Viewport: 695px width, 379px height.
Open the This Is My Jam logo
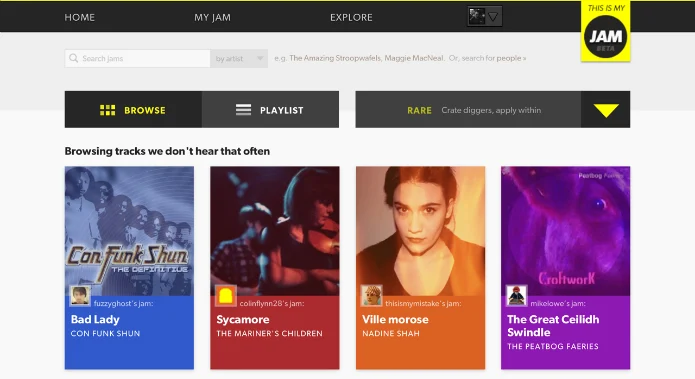(605, 31)
